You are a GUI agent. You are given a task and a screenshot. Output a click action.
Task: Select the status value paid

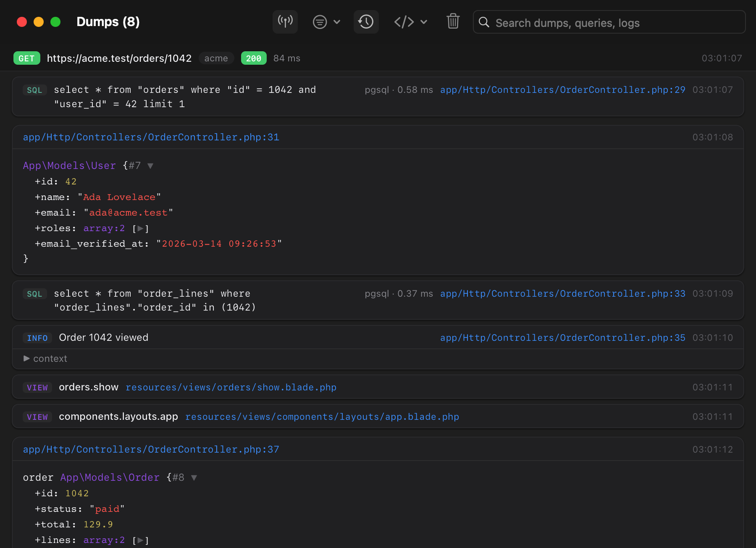[107, 509]
